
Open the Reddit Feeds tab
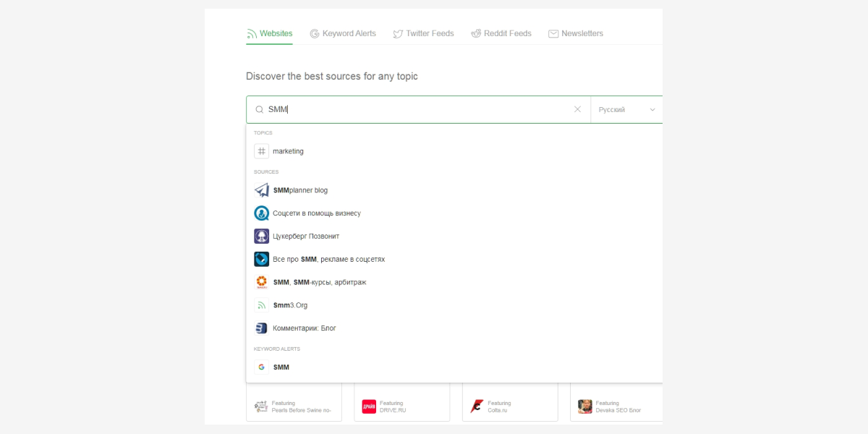[501, 33]
